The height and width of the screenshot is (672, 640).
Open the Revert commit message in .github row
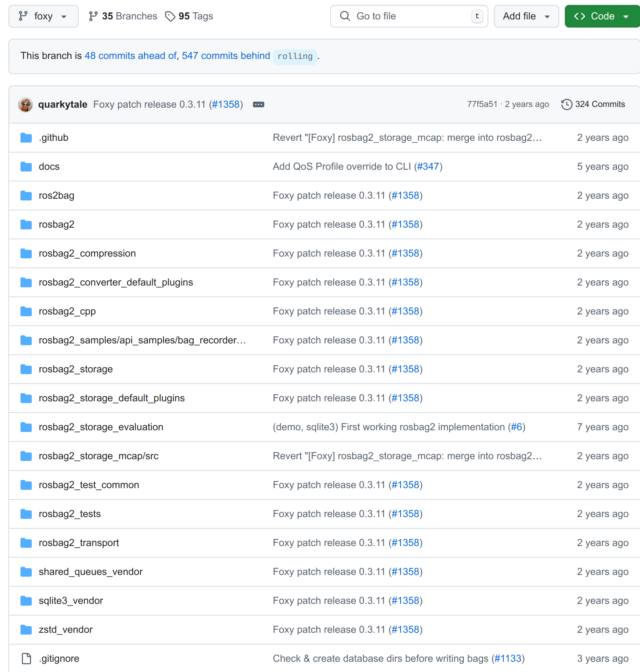(x=407, y=138)
